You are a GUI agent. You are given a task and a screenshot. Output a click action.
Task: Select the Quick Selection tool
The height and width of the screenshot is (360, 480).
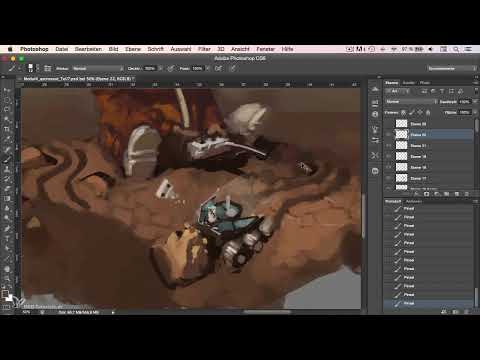tap(7, 120)
